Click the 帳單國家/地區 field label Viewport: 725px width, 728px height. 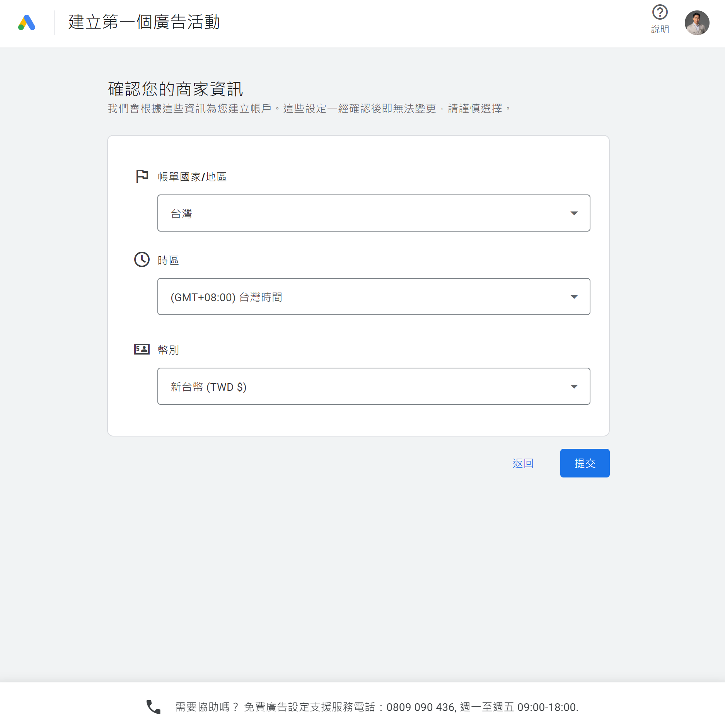(192, 177)
